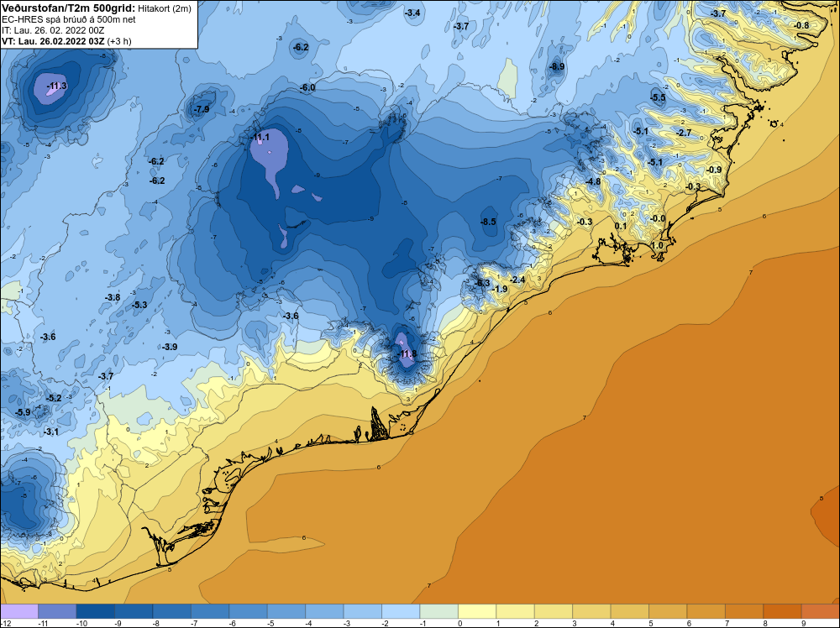Click the -11 legend color swatch
The width and height of the screenshot is (840, 628).
57,611
